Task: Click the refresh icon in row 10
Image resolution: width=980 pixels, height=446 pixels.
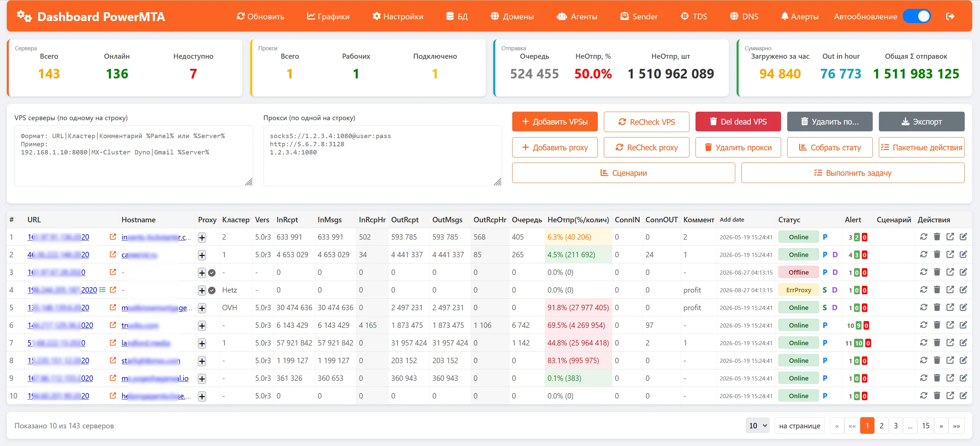Action: click(x=923, y=395)
